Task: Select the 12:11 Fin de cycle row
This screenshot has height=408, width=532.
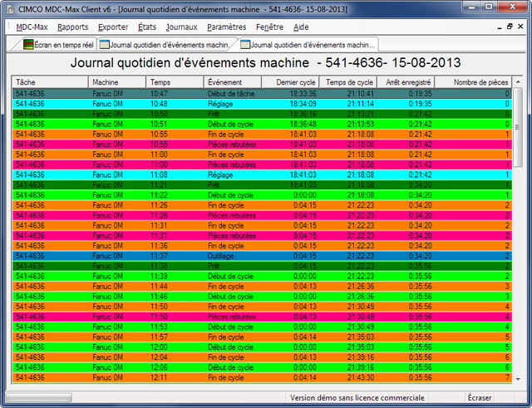Action: pyautogui.click(x=262, y=377)
